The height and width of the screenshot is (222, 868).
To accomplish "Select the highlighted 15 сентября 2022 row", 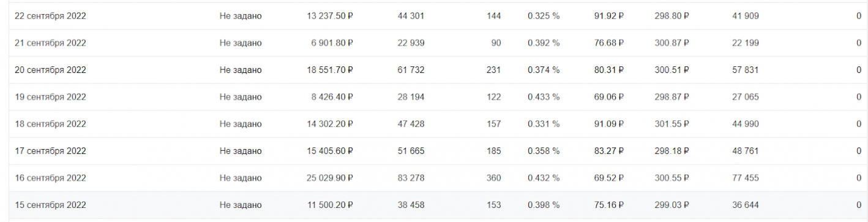I will (438, 205).
